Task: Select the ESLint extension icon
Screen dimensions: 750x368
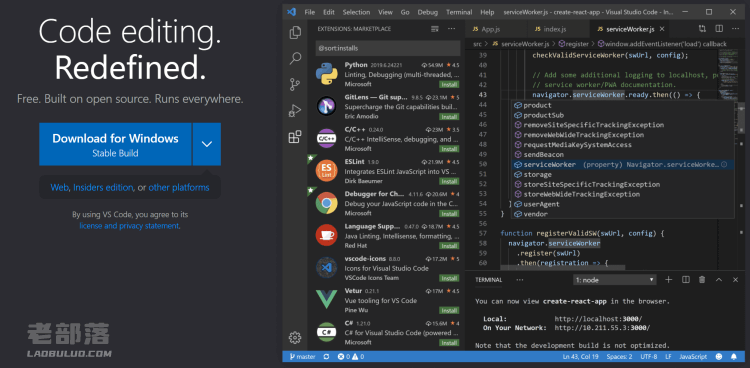Action: pyautogui.click(x=327, y=170)
